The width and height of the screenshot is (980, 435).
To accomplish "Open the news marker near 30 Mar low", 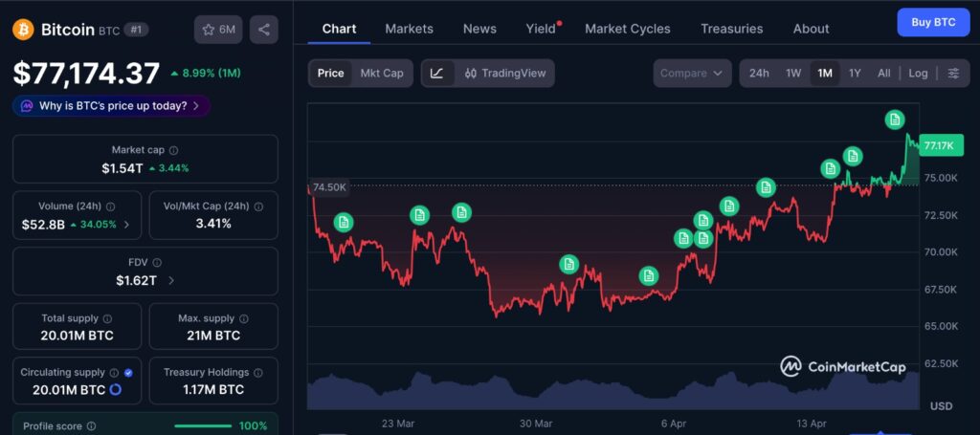I will [x=568, y=265].
